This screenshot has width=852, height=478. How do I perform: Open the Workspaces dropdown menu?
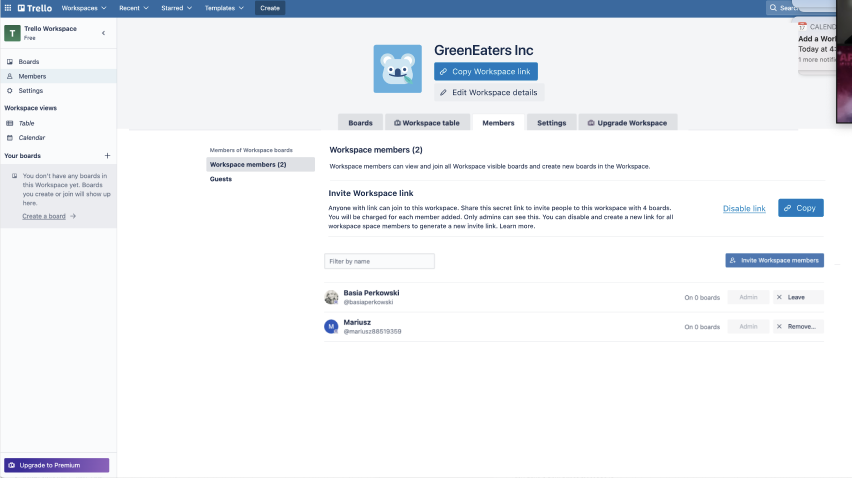pyautogui.click(x=84, y=8)
